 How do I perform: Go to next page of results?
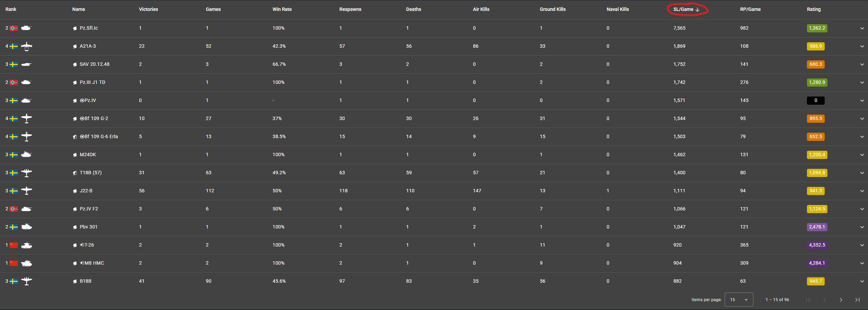[x=841, y=300]
